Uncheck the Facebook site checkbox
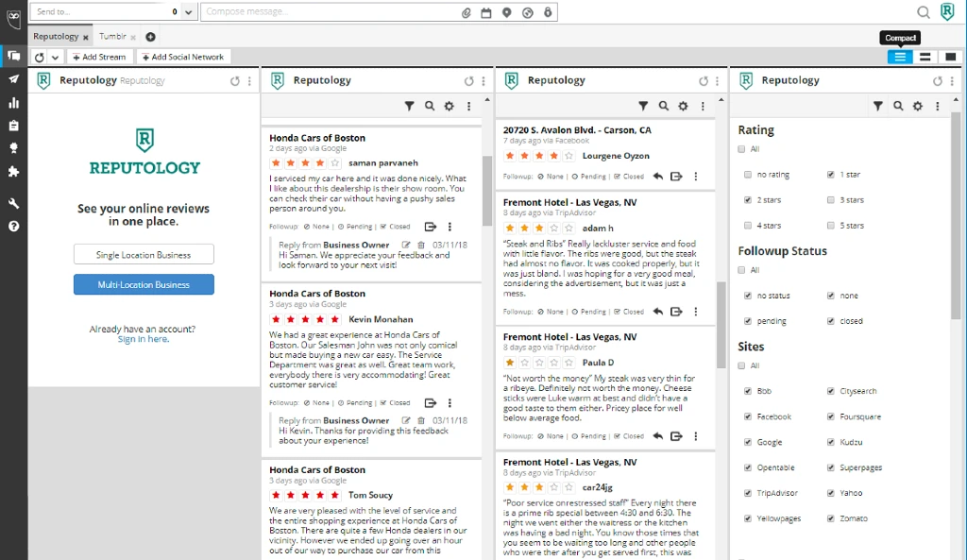Screen dimensions: 967x560 [748, 416]
